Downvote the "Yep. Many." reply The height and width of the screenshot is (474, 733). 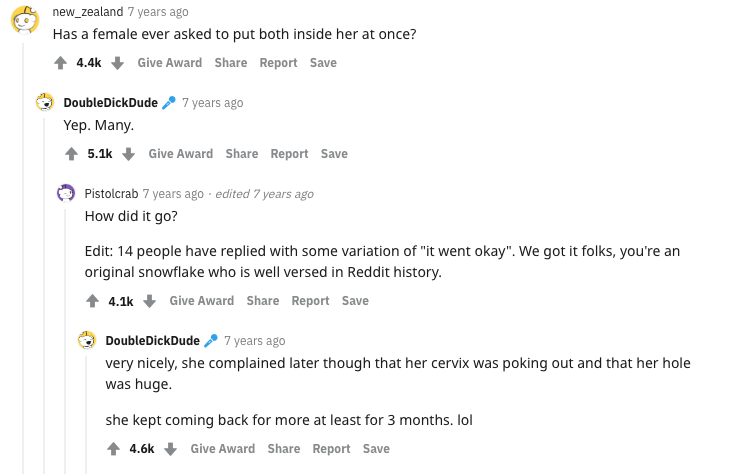[x=129, y=154]
